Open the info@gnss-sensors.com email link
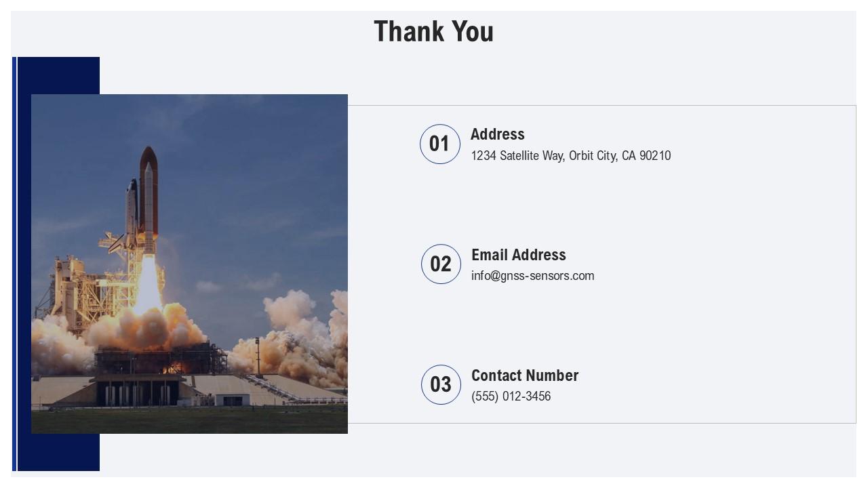The width and height of the screenshot is (868, 488). coord(533,276)
